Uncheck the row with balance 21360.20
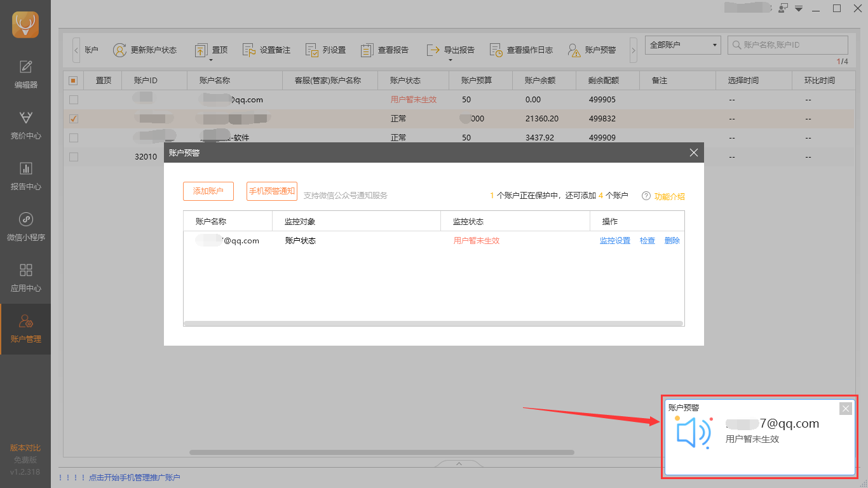 pos(74,119)
